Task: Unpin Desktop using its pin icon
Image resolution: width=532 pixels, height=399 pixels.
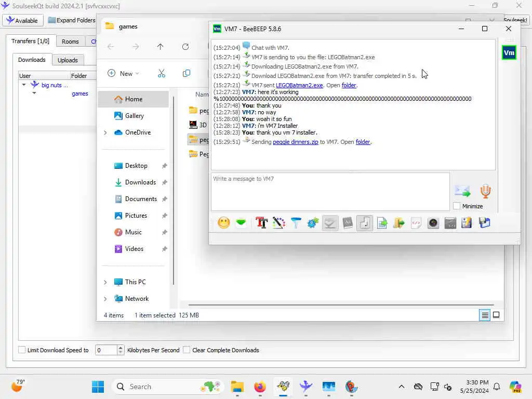Action: coord(165,166)
